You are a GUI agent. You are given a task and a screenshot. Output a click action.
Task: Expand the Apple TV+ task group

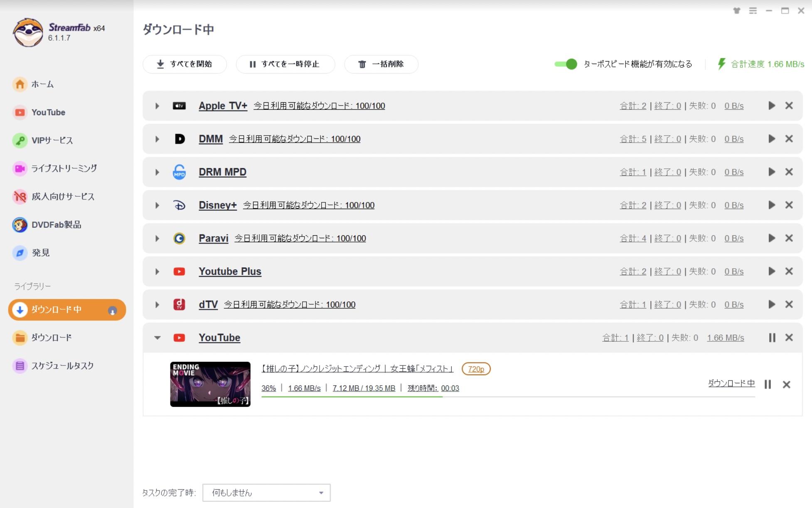coord(157,106)
